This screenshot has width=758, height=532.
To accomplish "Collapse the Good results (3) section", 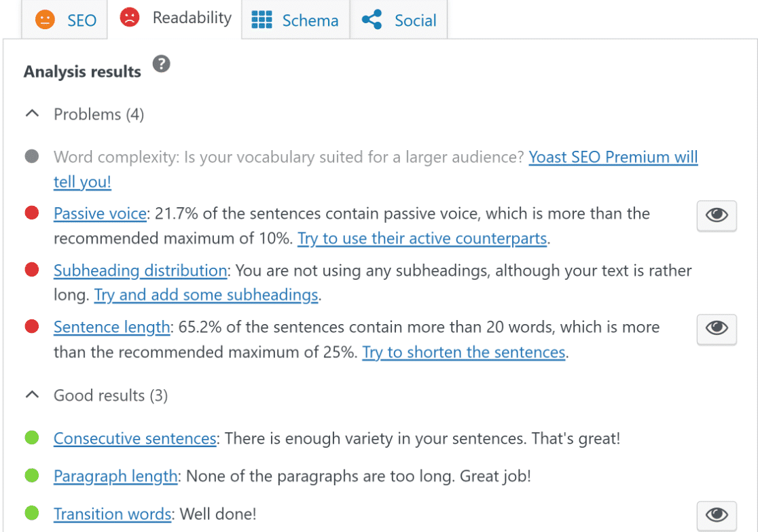I will (x=32, y=395).
